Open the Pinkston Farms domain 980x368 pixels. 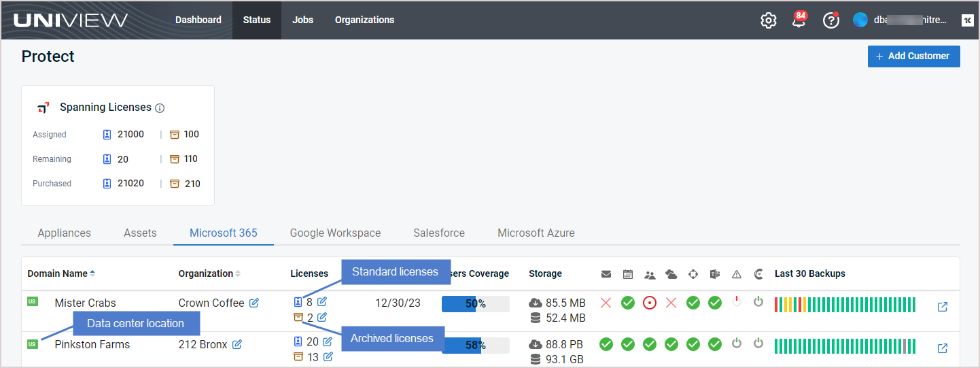coord(92,344)
